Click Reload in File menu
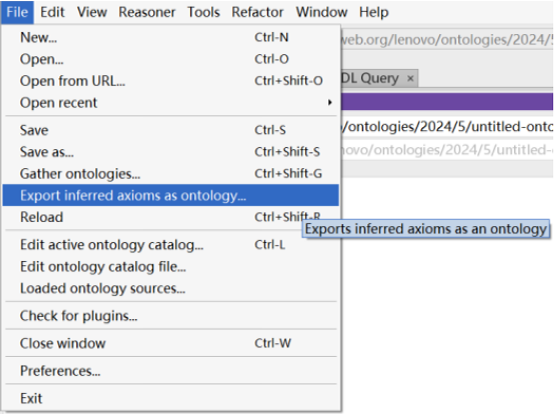Screen dimensions: 560x418 (x=170, y=217)
